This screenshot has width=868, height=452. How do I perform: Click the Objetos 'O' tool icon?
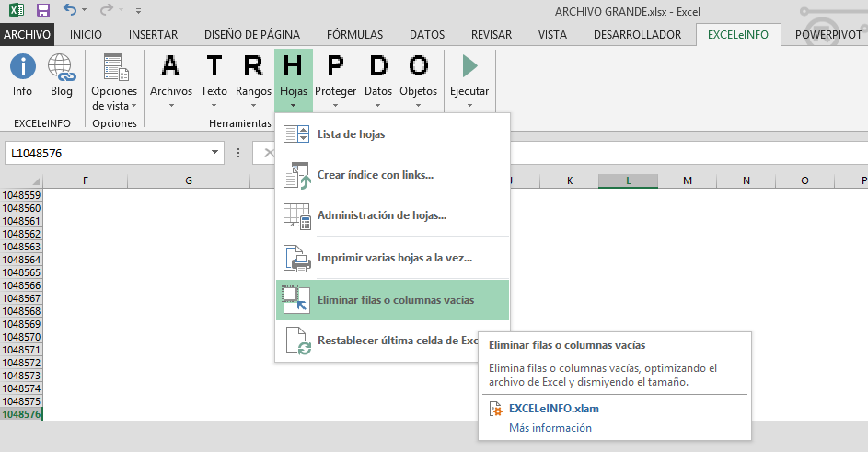point(418,66)
